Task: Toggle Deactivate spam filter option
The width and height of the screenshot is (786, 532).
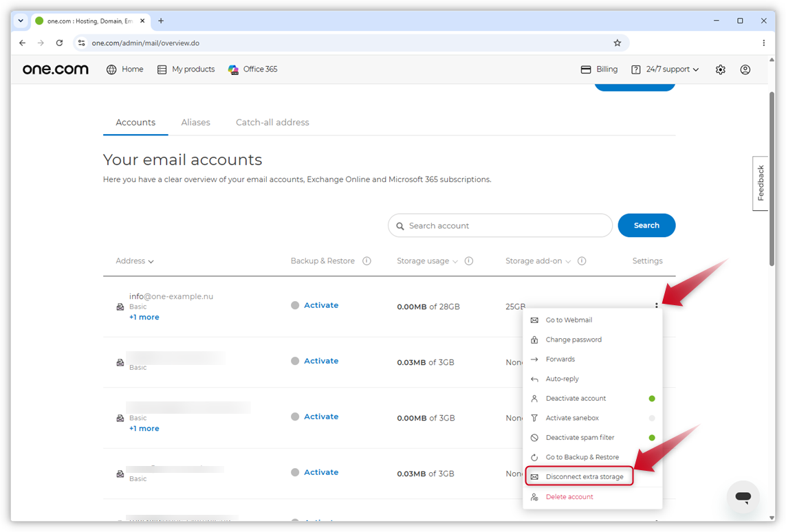Action: click(593, 437)
